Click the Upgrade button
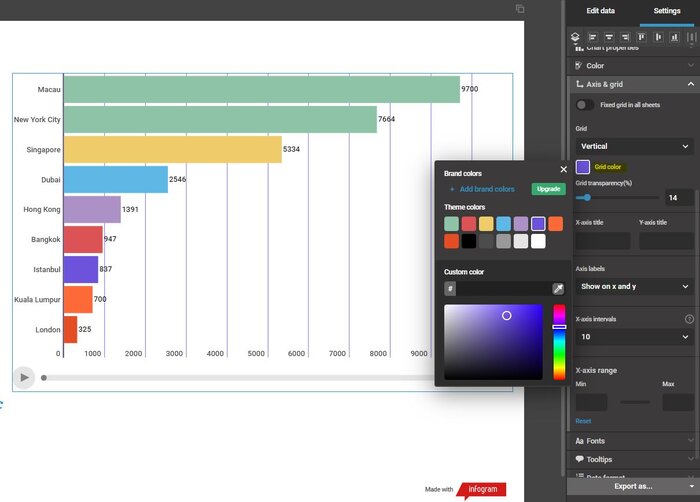 click(x=548, y=189)
